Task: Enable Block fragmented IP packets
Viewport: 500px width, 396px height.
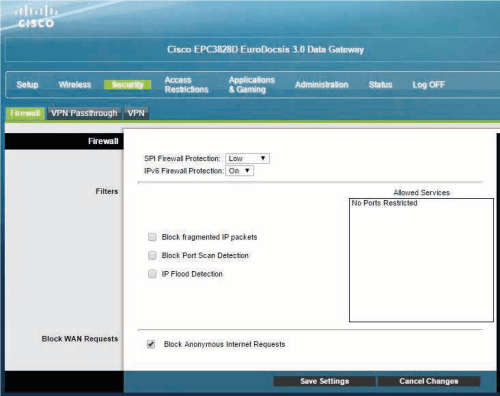Action: click(152, 237)
